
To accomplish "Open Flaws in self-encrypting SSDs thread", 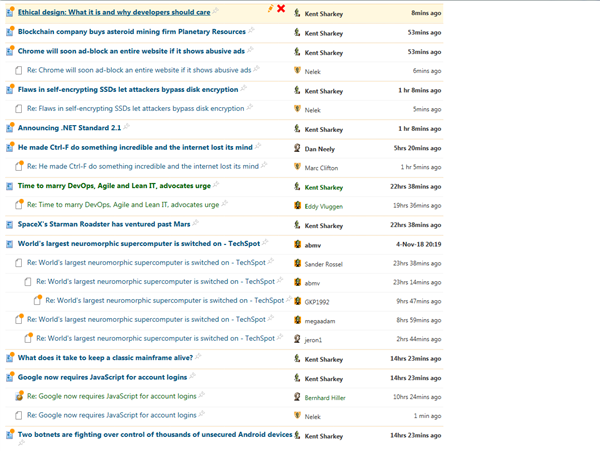I will click(128, 90).
